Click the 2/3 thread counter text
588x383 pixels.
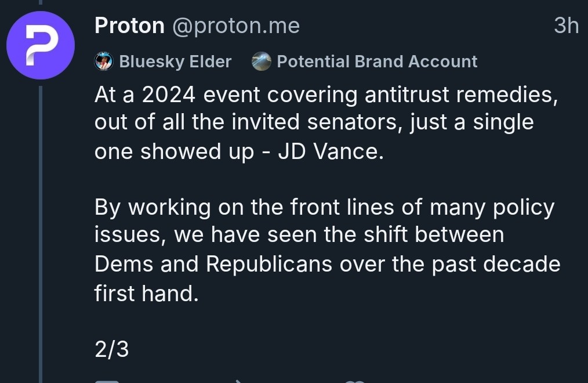tap(112, 349)
